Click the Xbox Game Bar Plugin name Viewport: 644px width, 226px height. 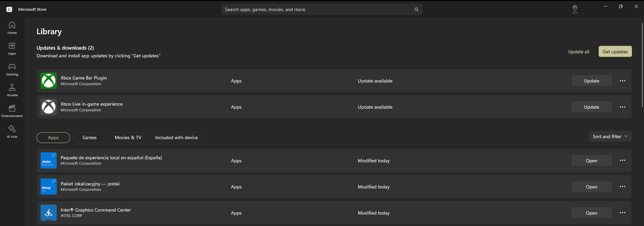(84, 78)
